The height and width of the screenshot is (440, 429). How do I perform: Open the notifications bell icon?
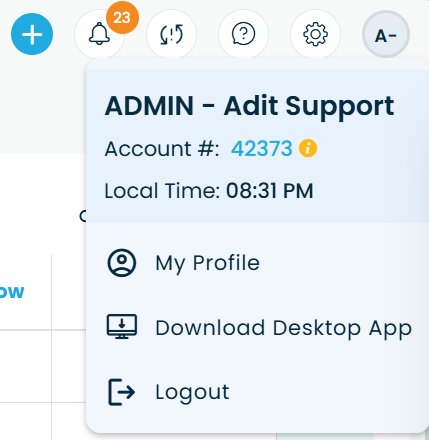[x=99, y=34]
